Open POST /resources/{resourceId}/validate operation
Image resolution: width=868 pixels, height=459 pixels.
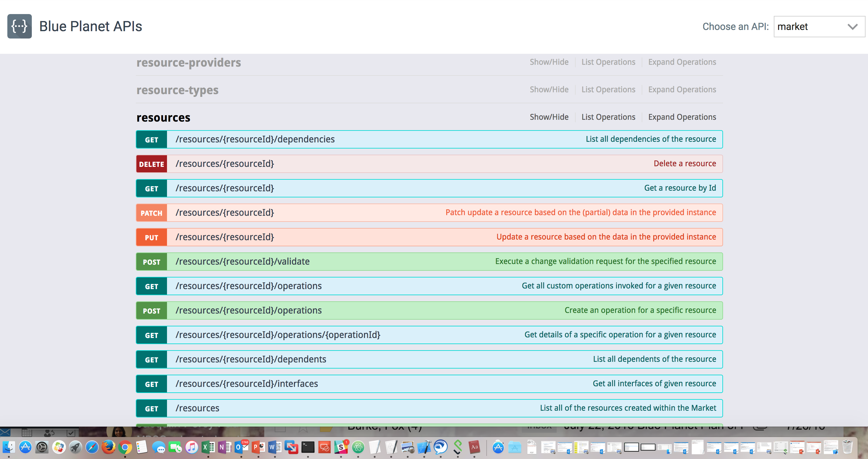pyautogui.click(x=242, y=261)
